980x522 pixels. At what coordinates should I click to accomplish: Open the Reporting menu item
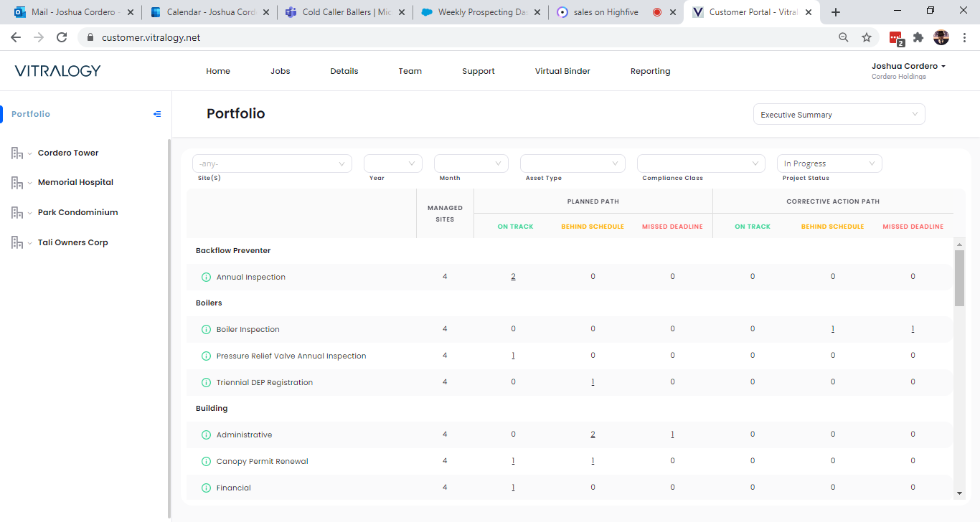click(x=650, y=71)
